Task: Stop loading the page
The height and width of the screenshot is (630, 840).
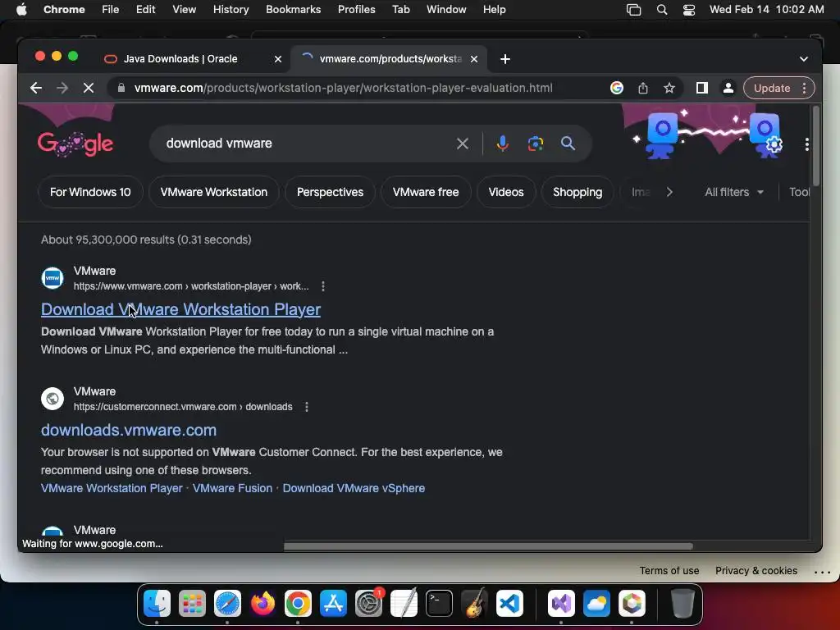Action: [x=89, y=88]
